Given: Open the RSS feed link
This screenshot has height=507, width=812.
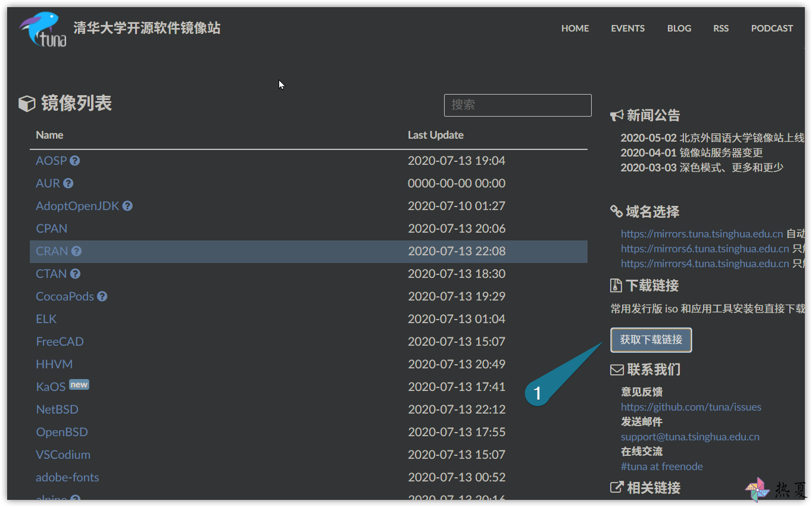Looking at the screenshot, I should click(x=721, y=28).
